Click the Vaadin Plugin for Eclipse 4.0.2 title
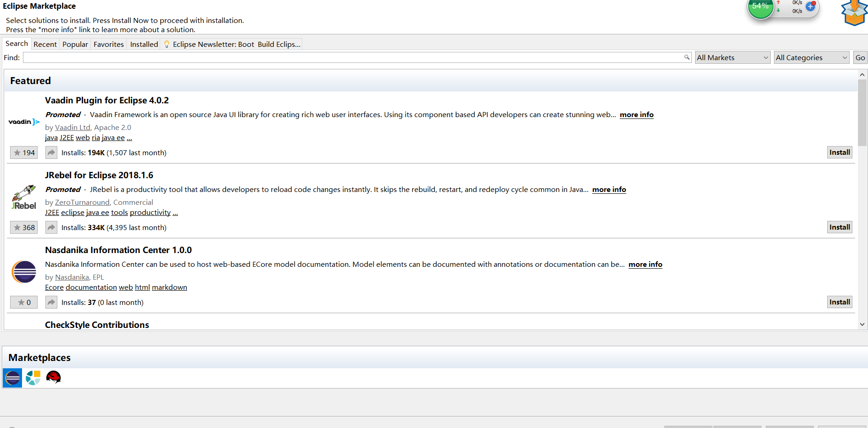The image size is (868, 428). point(107,101)
